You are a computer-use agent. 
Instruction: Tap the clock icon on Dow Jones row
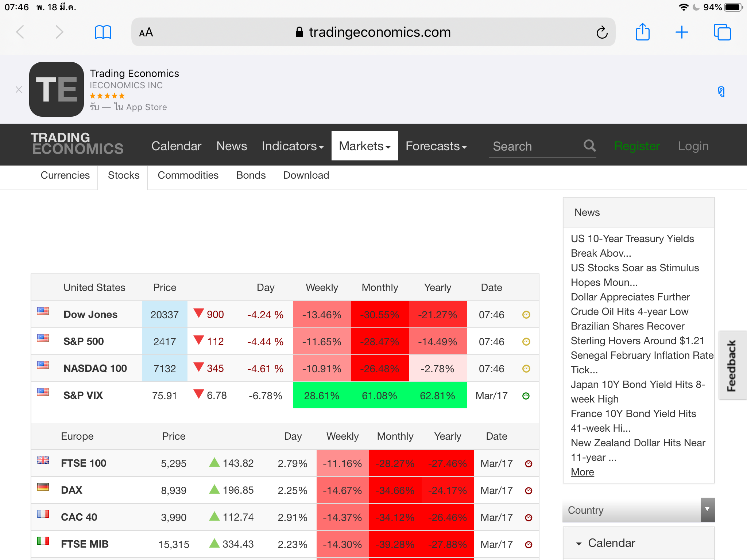pos(526,315)
